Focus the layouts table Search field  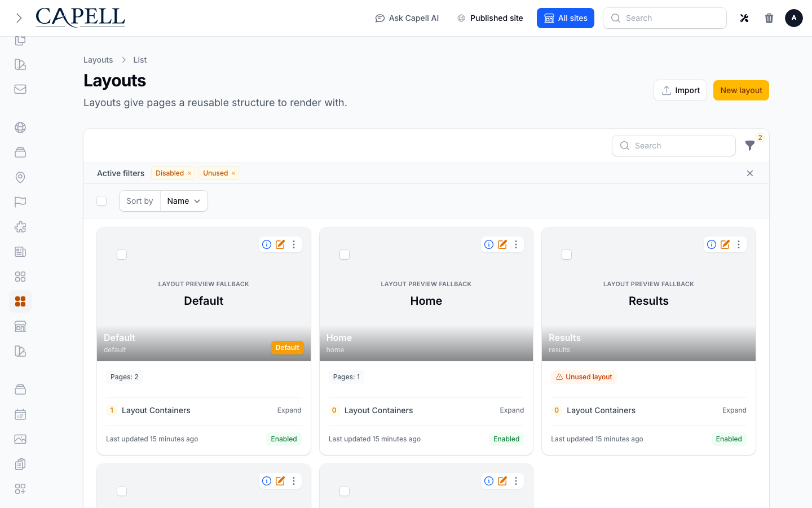pos(674,146)
